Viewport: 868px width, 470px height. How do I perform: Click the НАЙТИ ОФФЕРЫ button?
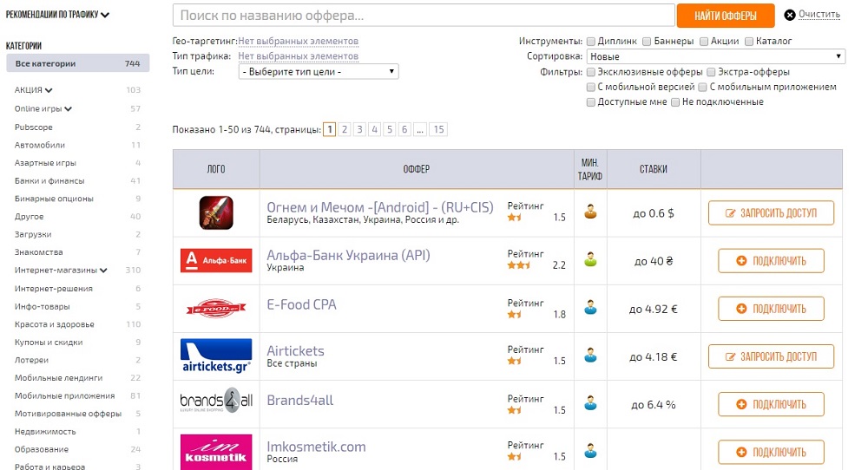726,16
